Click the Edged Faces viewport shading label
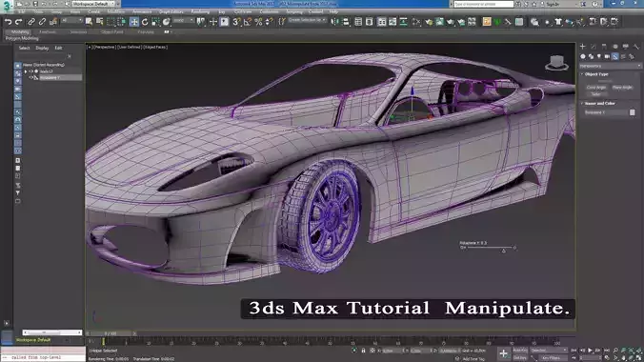Image resolution: width=644 pixels, height=362 pixels. click(155, 48)
